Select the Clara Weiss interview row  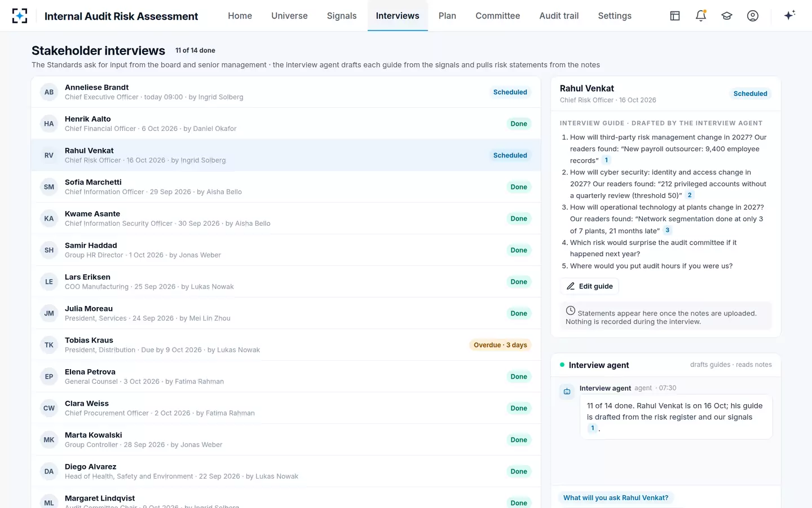[x=286, y=408]
